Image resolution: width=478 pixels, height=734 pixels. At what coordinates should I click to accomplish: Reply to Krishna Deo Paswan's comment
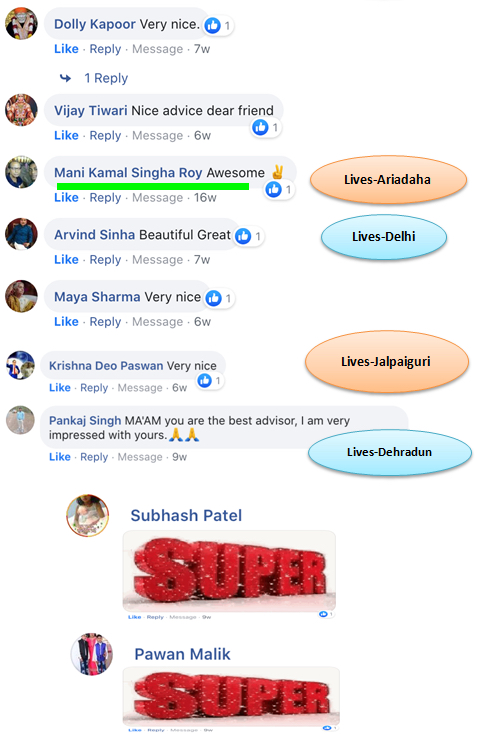click(94, 388)
